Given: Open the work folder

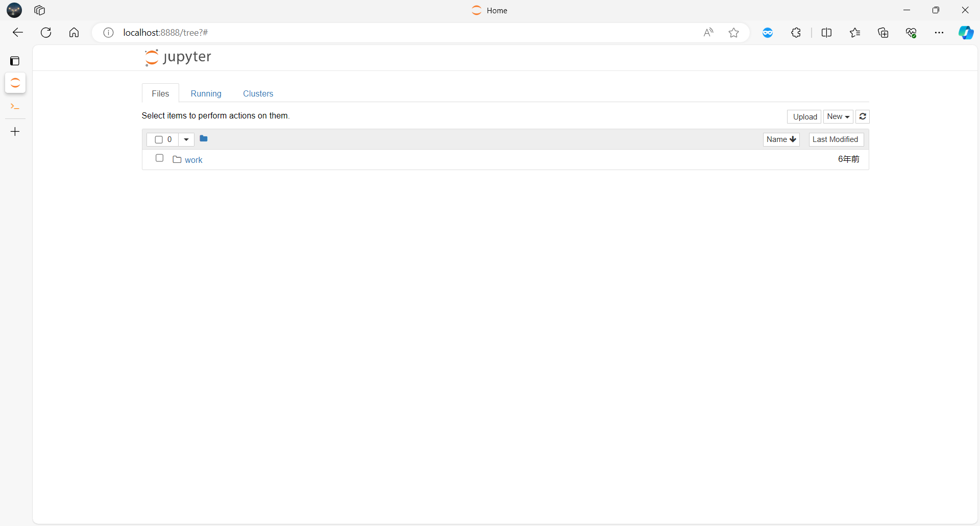Looking at the screenshot, I should 194,159.
